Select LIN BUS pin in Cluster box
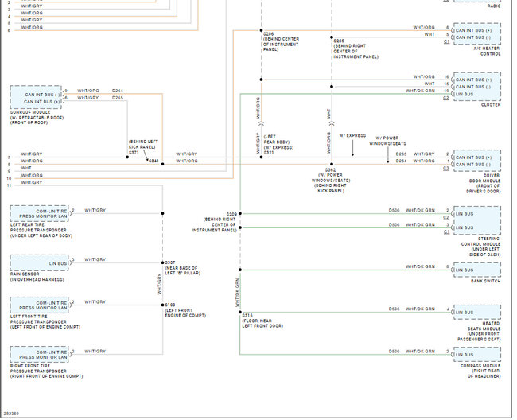 coord(465,95)
